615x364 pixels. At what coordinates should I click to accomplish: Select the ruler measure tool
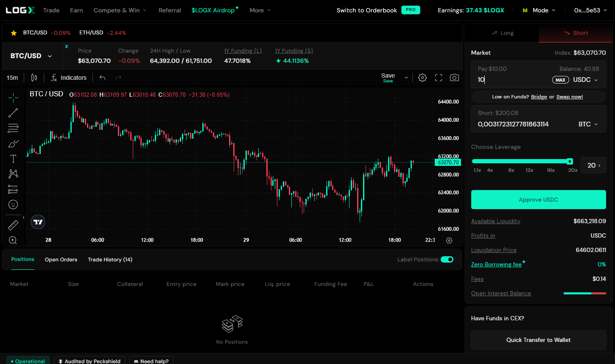pos(13,225)
